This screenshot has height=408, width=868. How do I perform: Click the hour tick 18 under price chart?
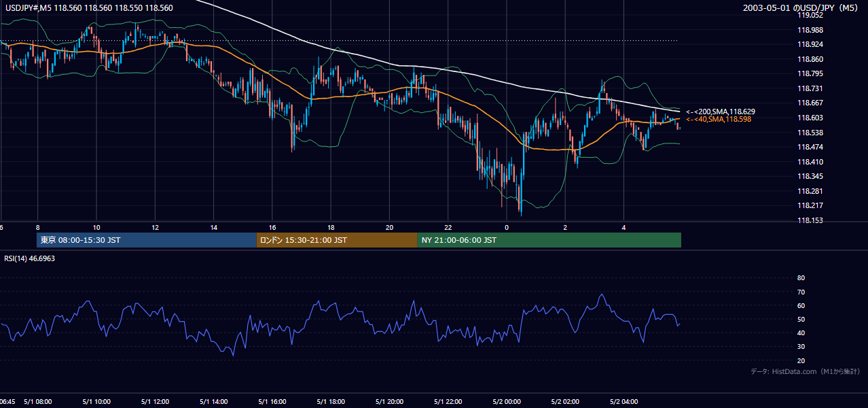pos(331,228)
